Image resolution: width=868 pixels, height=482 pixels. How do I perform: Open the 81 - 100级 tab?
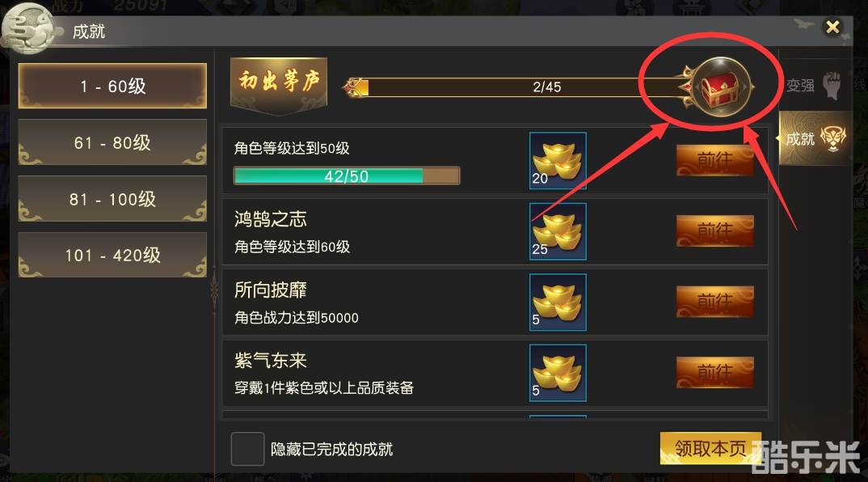(112, 199)
